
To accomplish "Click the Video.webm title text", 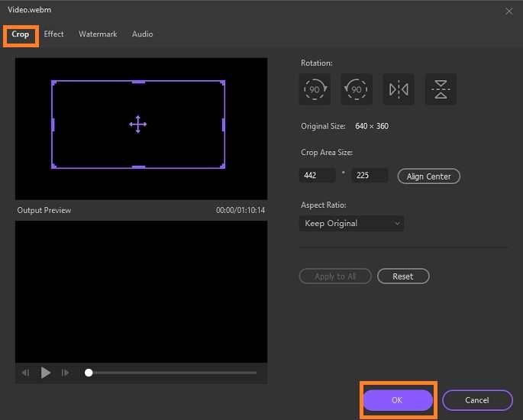I will [29, 10].
